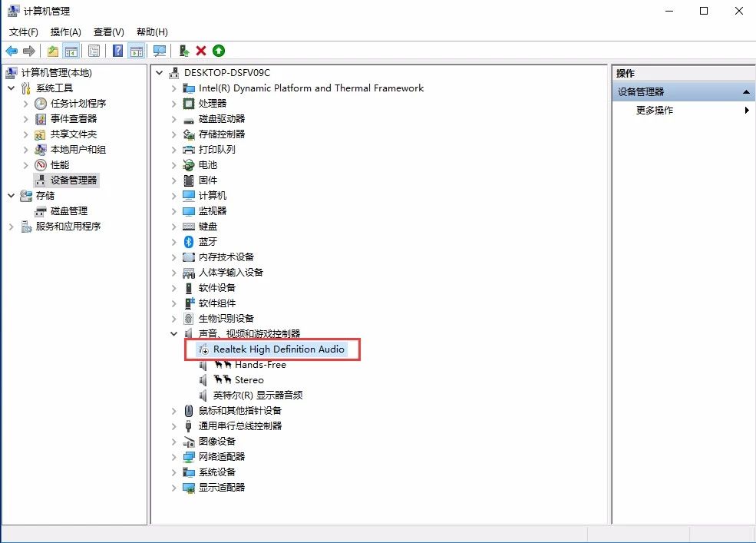This screenshot has height=543, width=756.
Task: Collapse 声音、视频和游戏控制器 category
Action: tap(174, 333)
